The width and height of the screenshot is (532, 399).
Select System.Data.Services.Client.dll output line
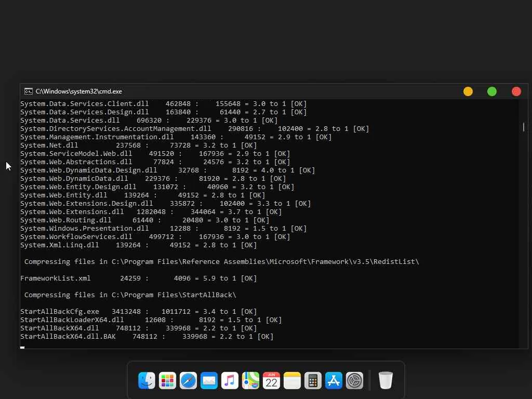click(163, 104)
